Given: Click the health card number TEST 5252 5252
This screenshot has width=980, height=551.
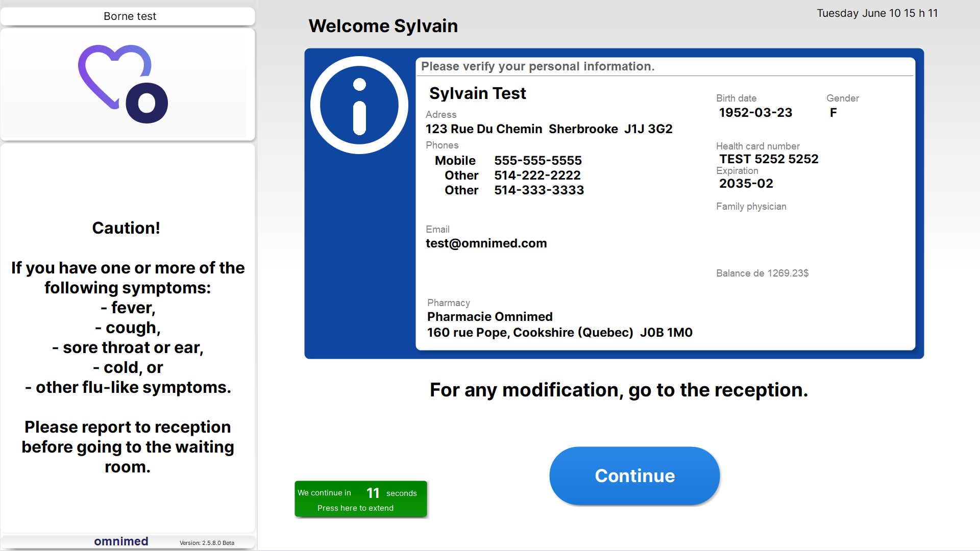Looking at the screenshot, I should (769, 159).
